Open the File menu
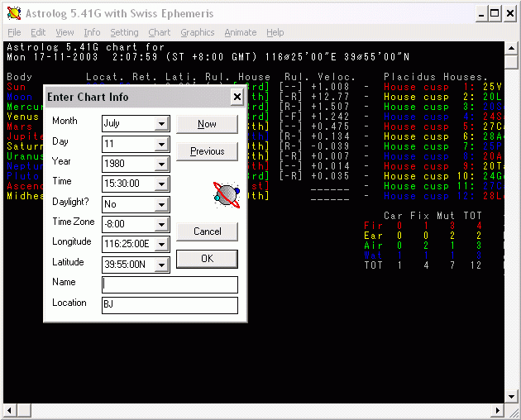Image resolution: width=521 pixels, height=420 pixels. tap(14, 32)
